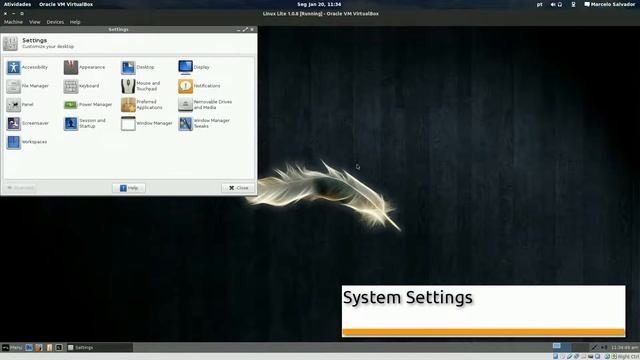Open the Appearance settings item

(x=84, y=67)
